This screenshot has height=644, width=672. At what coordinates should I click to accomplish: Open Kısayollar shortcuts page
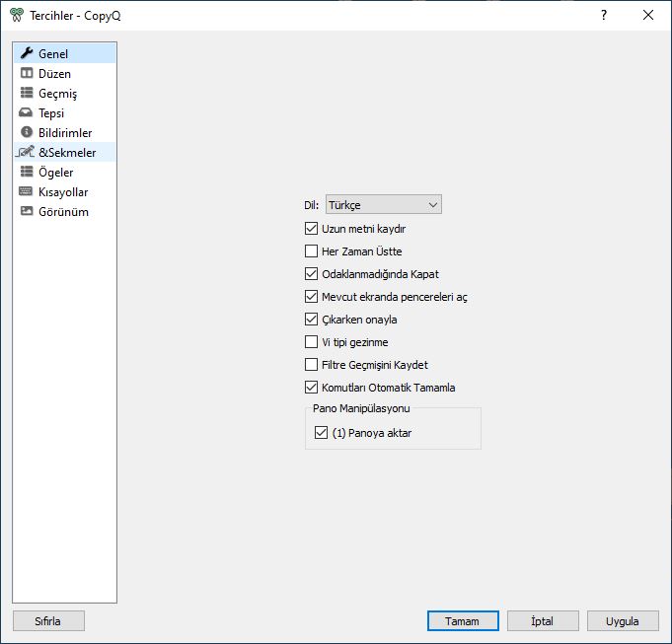(65, 191)
